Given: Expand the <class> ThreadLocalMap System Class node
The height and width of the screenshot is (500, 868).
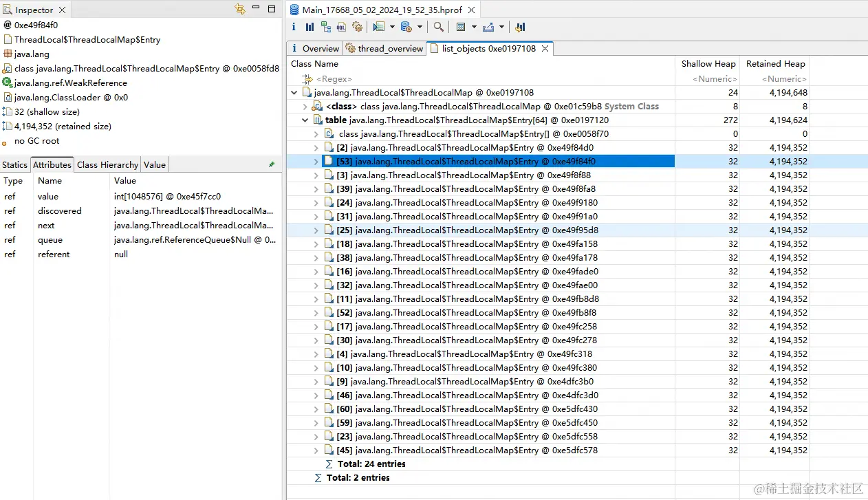Looking at the screenshot, I should [305, 106].
